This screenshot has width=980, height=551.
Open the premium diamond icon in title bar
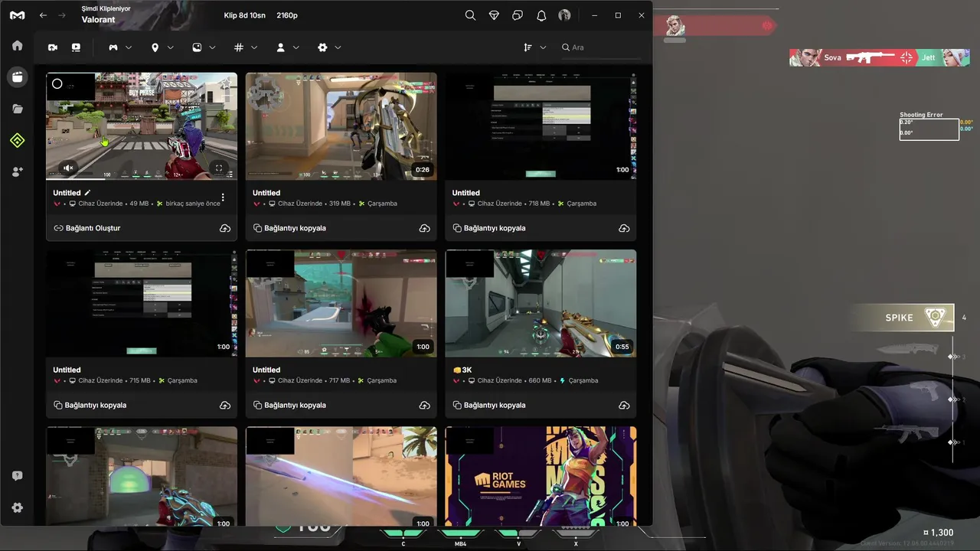click(x=494, y=15)
